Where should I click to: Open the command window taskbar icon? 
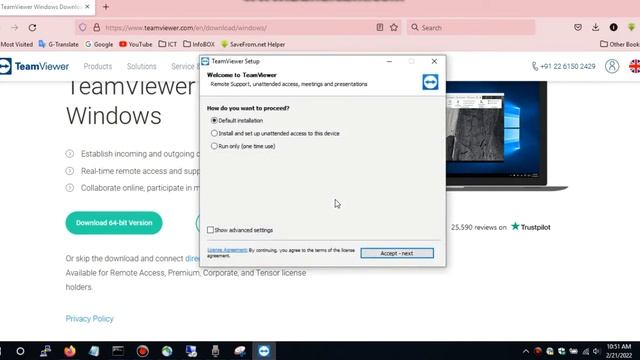118,351
